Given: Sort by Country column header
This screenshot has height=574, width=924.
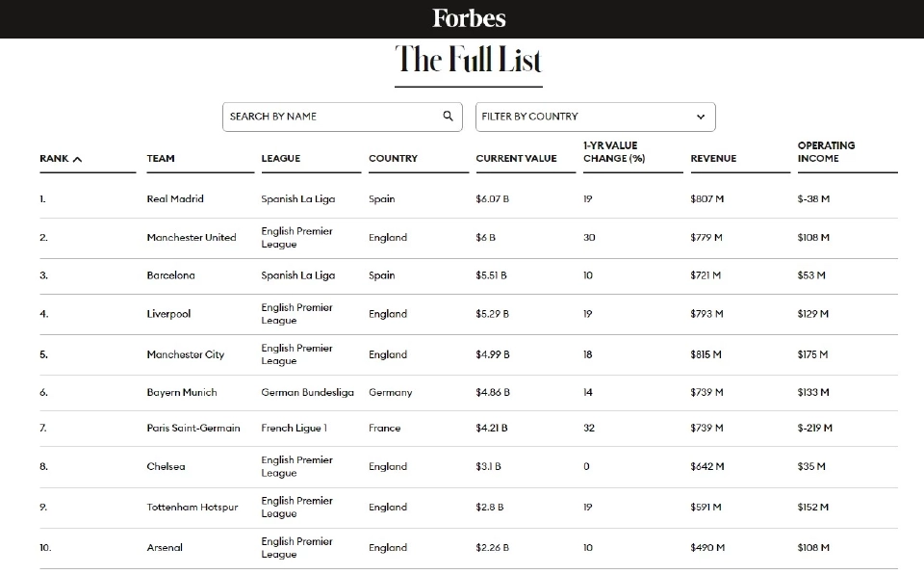Looking at the screenshot, I should point(393,158).
